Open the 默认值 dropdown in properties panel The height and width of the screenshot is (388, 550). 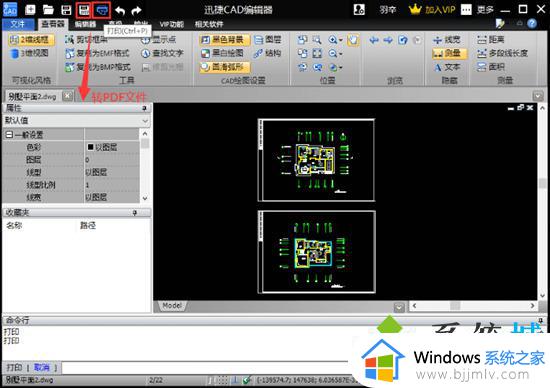[x=76, y=121]
